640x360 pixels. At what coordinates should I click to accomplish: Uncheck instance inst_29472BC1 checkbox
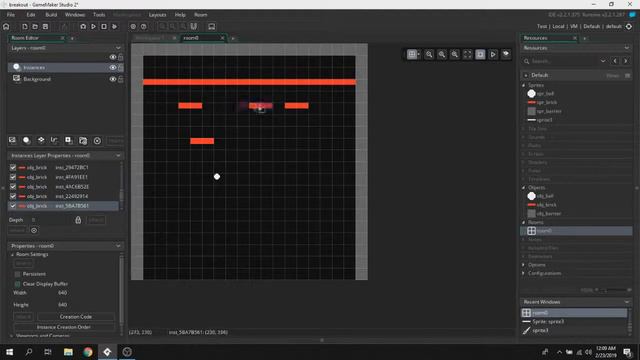point(13,167)
